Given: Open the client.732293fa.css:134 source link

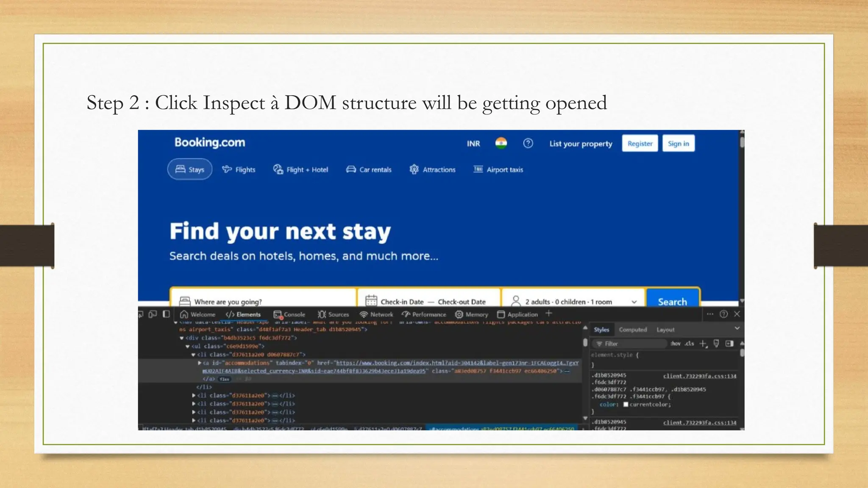Looking at the screenshot, I should coord(699,376).
